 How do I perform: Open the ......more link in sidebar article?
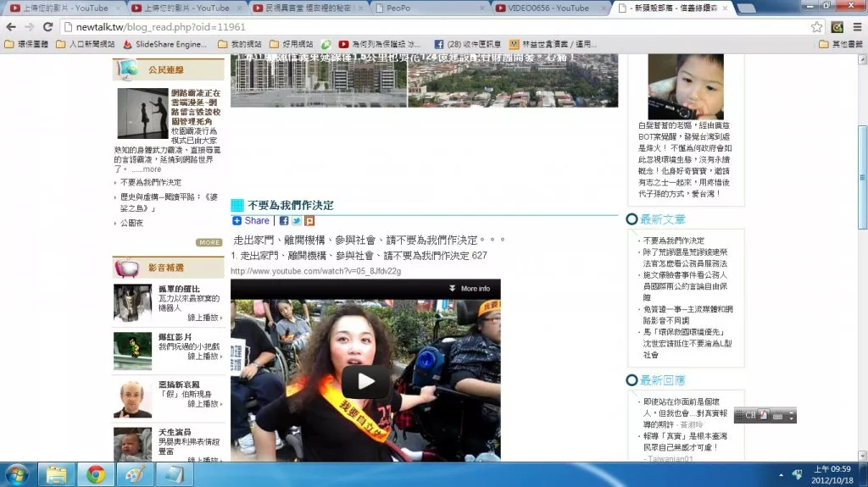(147, 169)
